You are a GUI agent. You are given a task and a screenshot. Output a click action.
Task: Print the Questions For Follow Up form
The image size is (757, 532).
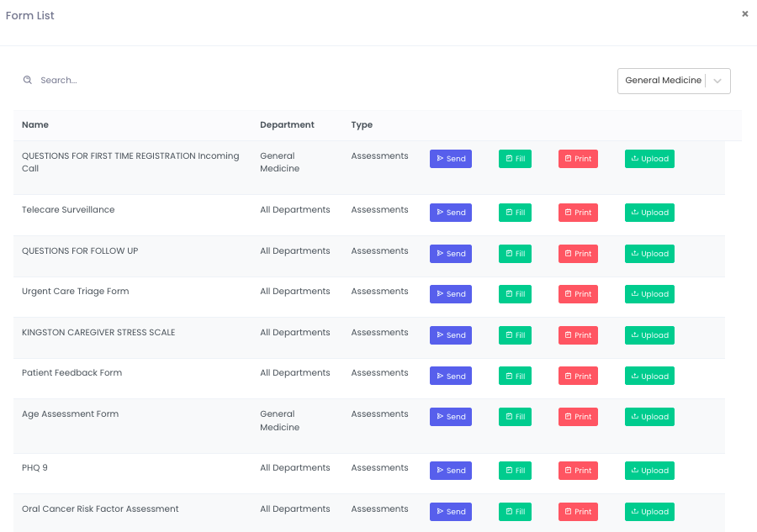tap(578, 254)
